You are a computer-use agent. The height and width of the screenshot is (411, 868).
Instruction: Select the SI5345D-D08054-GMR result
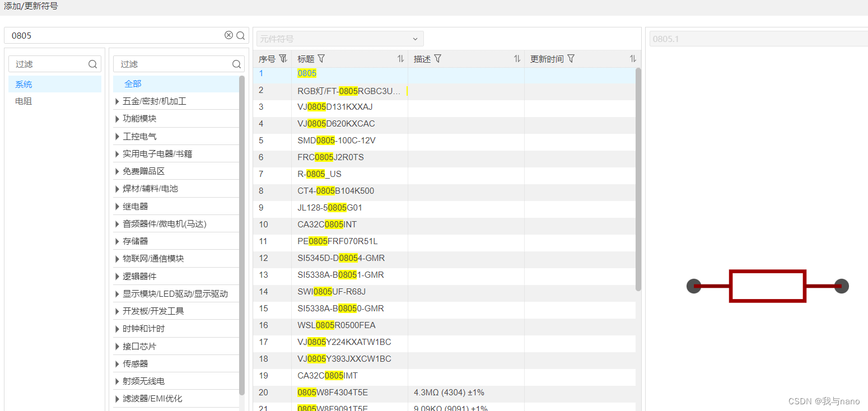pos(444,260)
